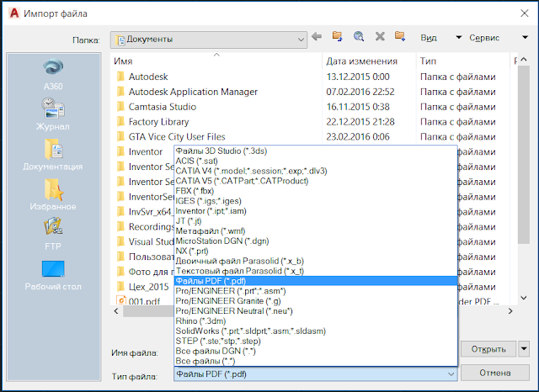Click the Отмена button
Image resolution: width=539 pixels, height=392 pixels.
click(495, 373)
